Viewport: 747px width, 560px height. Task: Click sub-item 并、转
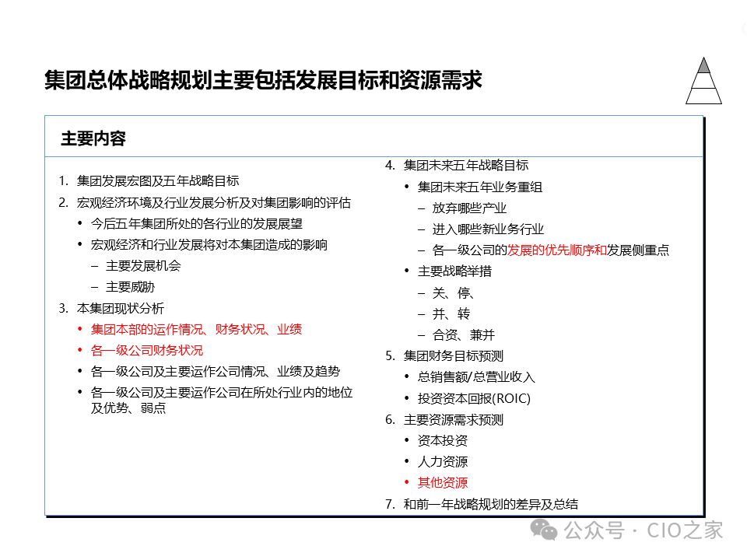[x=451, y=313]
